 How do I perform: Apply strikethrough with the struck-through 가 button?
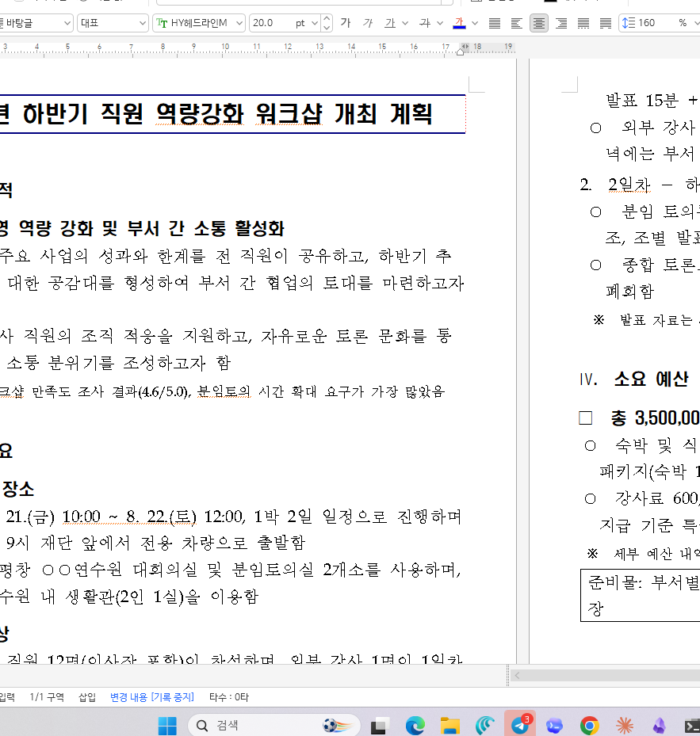click(425, 22)
